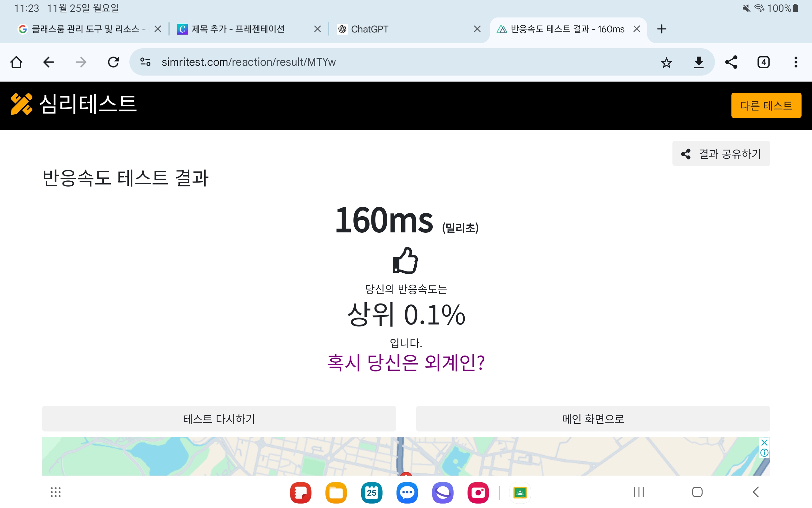Open tab switcher showing 4 tabs
Screen dimensions: 812x508
(763, 62)
